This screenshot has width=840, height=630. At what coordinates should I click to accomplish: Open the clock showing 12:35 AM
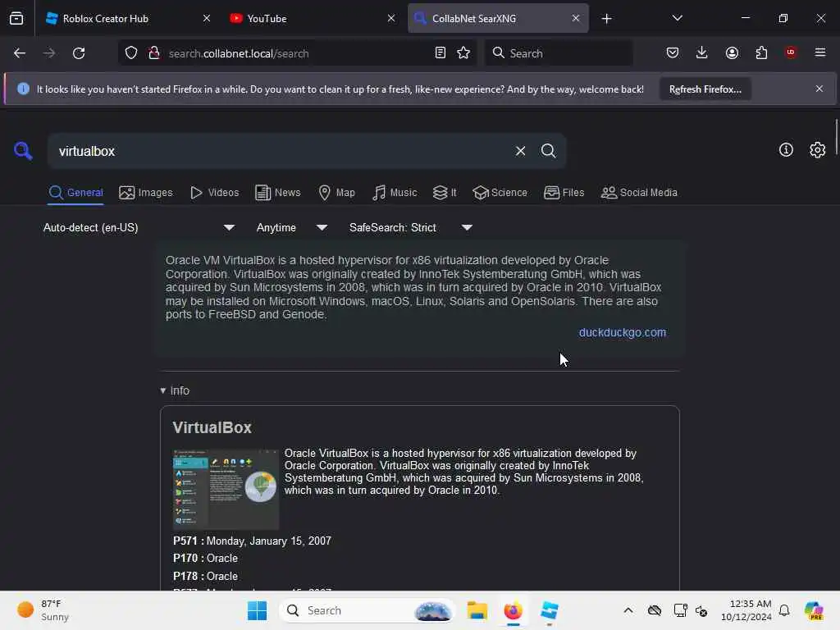point(746,610)
